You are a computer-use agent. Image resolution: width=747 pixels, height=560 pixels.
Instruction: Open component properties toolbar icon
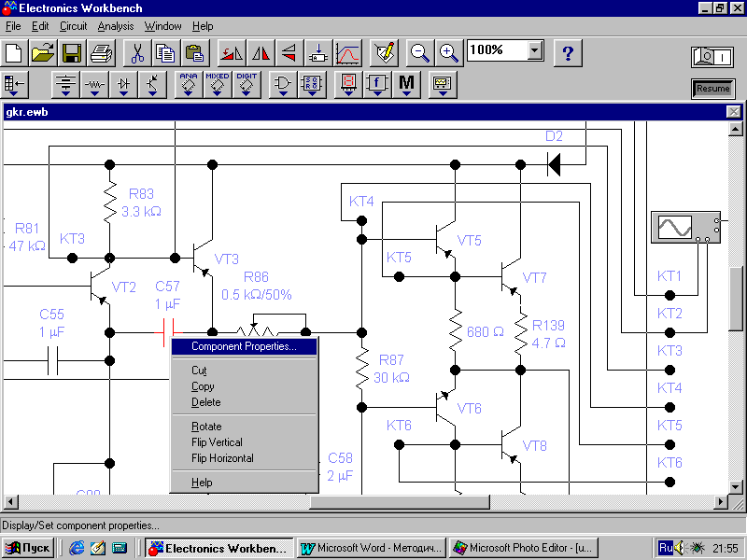384,53
